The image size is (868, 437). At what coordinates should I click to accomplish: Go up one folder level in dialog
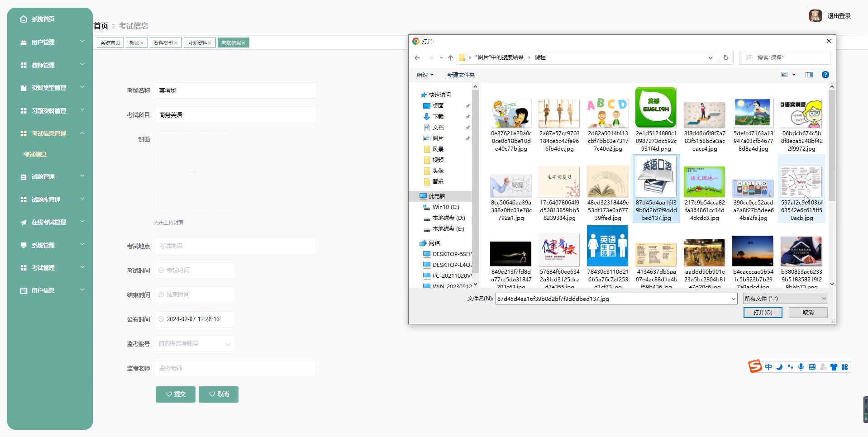click(x=450, y=57)
